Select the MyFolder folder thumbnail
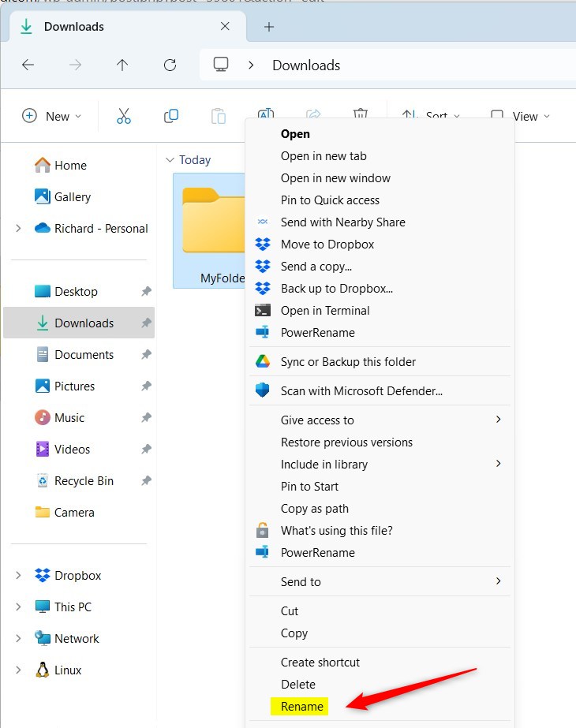576x728 pixels. point(210,230)
